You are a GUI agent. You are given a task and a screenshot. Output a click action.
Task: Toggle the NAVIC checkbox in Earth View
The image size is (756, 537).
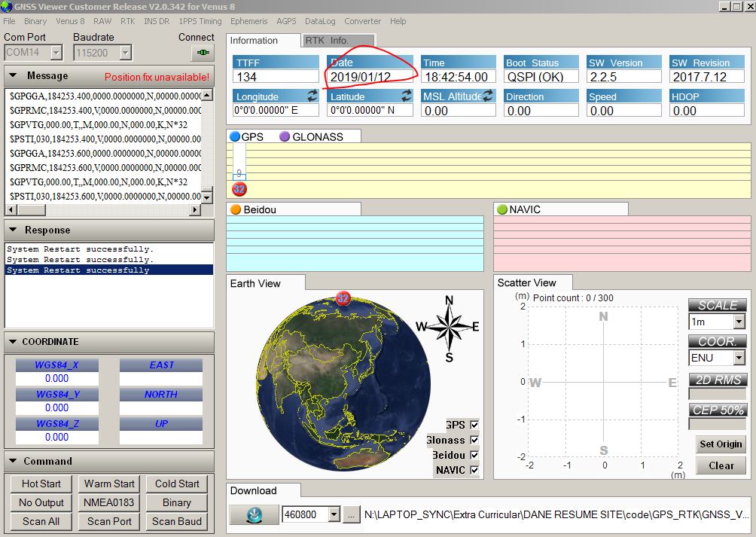[x=474, y=469]
